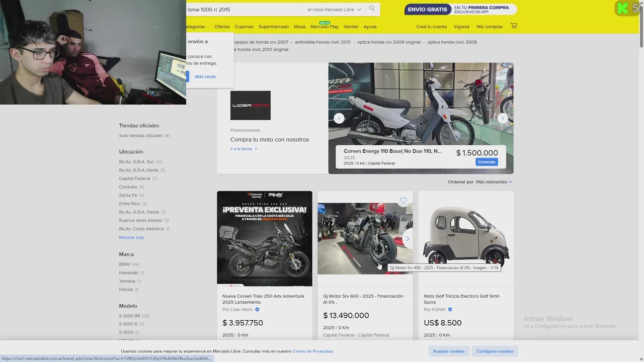The width and height of the screenshot is (644, 362).
Task: Open the shopping cart icon
Action: [514, 26]
